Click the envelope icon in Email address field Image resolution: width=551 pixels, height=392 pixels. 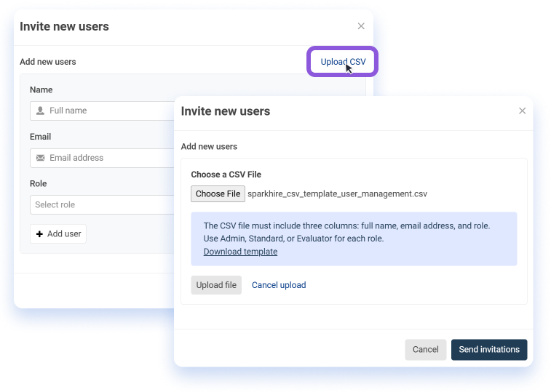pyautogui.click(x=41, y=158)
